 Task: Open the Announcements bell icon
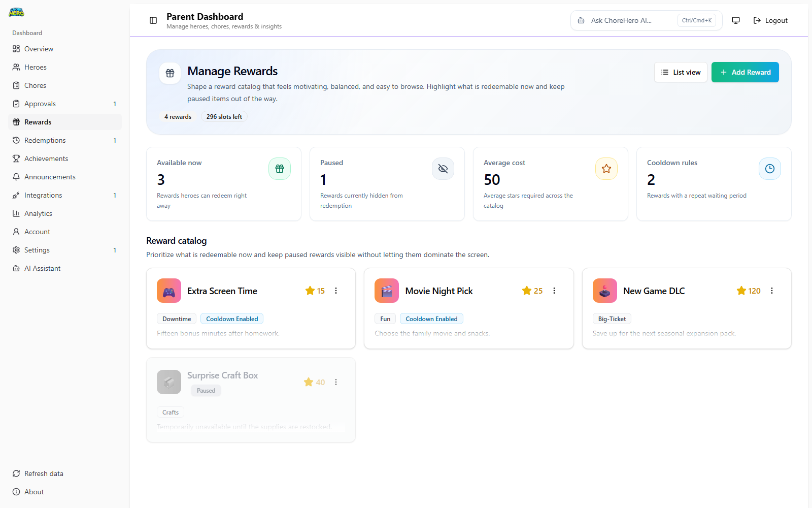pos(17,176)
